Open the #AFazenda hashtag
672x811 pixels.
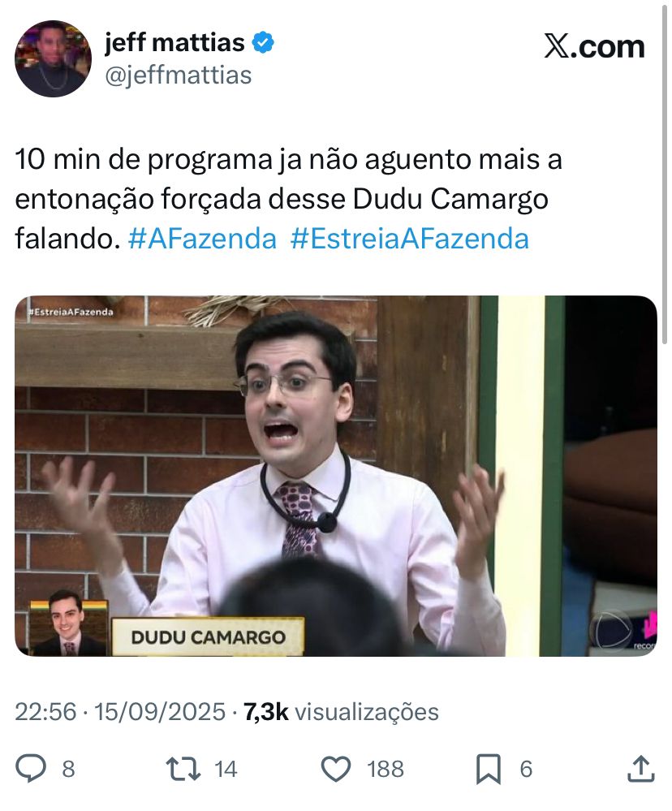pyautogui.click(x=202, y=239)
